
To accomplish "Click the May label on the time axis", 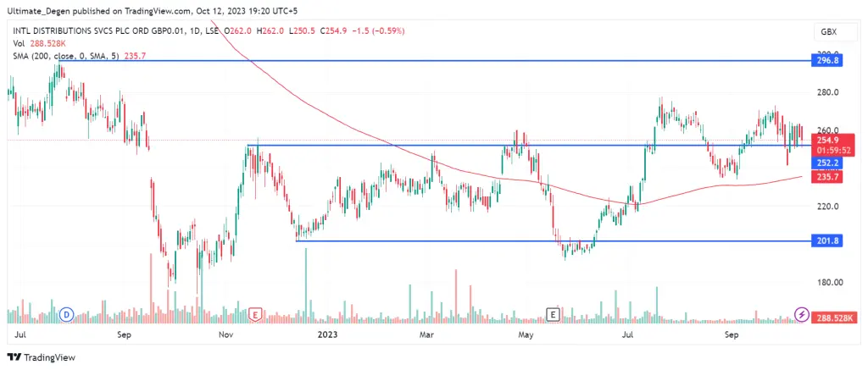I will point(526,334).
